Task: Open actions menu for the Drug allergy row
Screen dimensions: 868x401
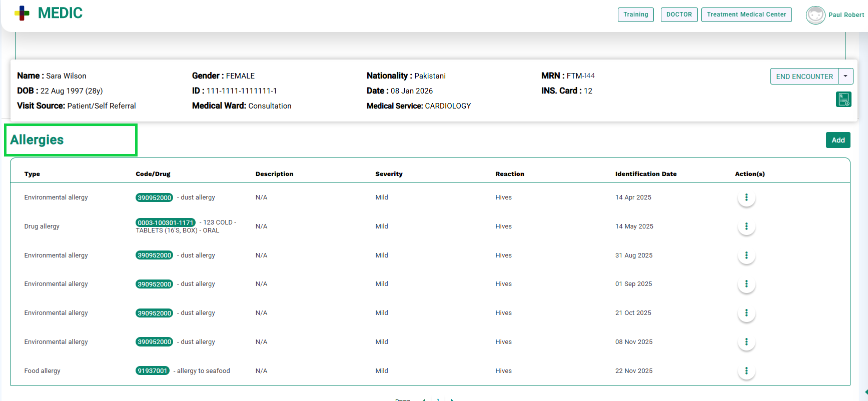Action: coord(746,226)
